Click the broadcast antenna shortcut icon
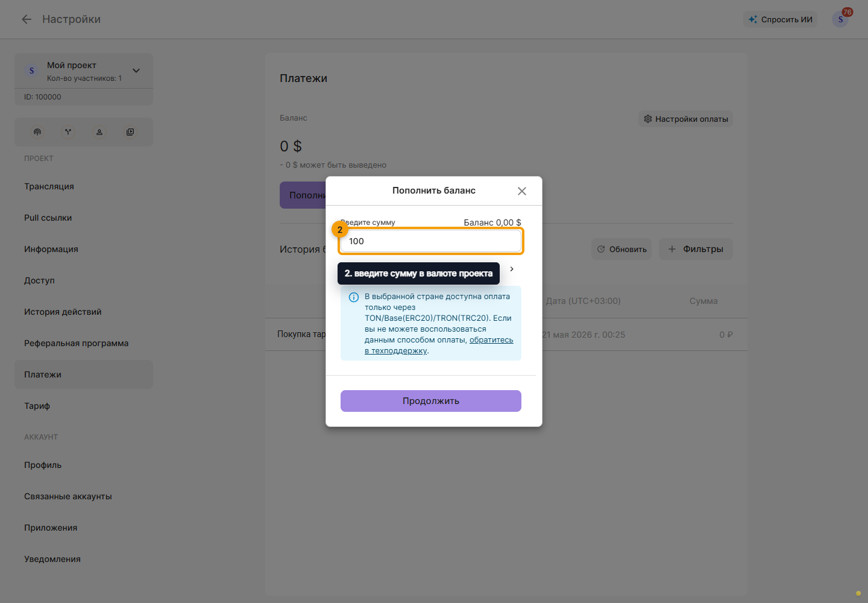This screenshot has width=868, height=603. (37, 132)
